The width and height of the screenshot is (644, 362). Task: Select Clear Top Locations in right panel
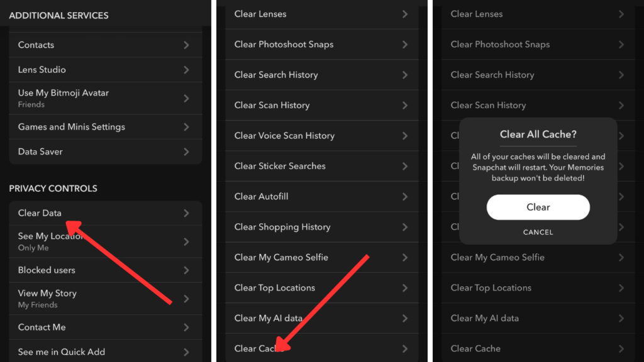(x=538, y=288)
